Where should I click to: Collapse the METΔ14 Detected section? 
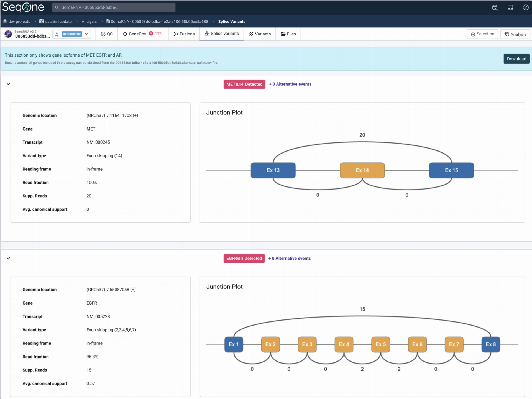8,84
